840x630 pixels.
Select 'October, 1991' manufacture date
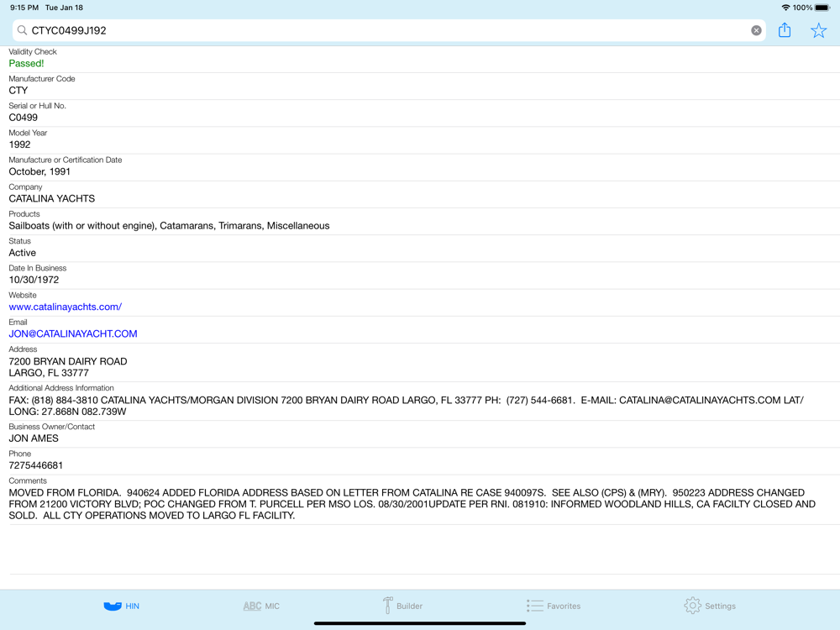point(39,171)
